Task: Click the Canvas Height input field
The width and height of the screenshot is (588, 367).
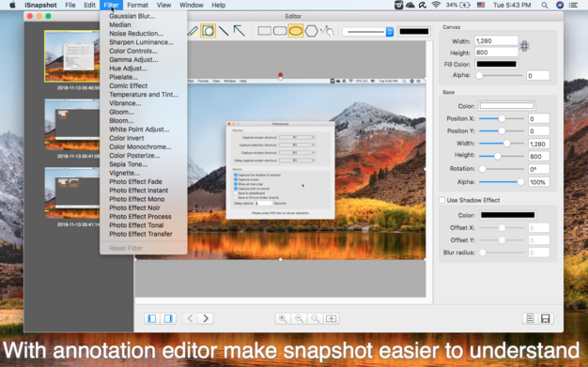Action: tap(496, 53)
